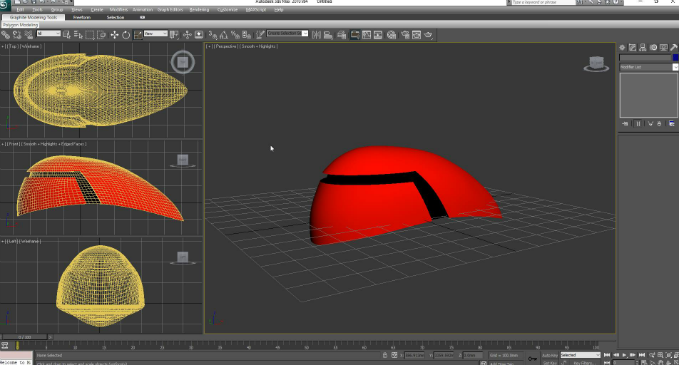Click the Align tool icon
Screen dimensions: 679x365
point(328,35)
